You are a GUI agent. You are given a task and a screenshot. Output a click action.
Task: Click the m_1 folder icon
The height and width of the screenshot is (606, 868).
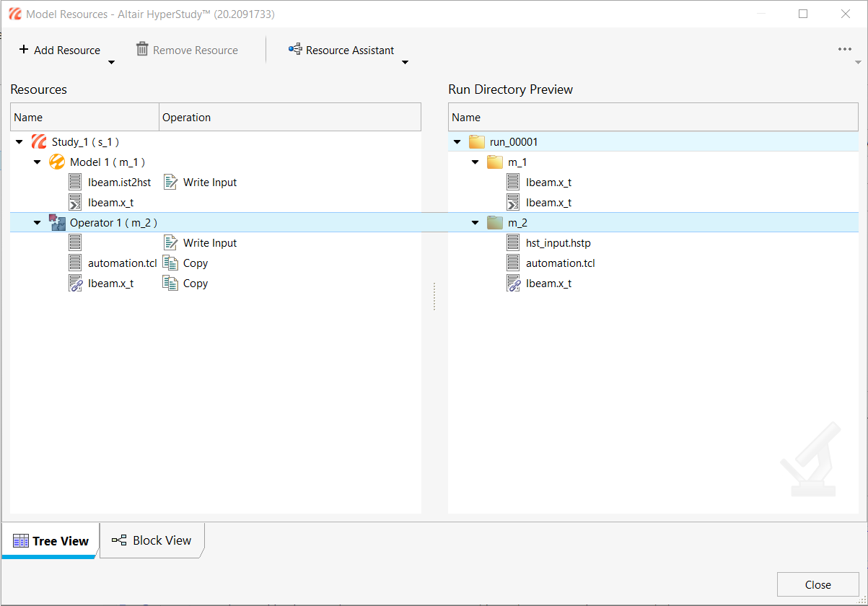point(495,162)
